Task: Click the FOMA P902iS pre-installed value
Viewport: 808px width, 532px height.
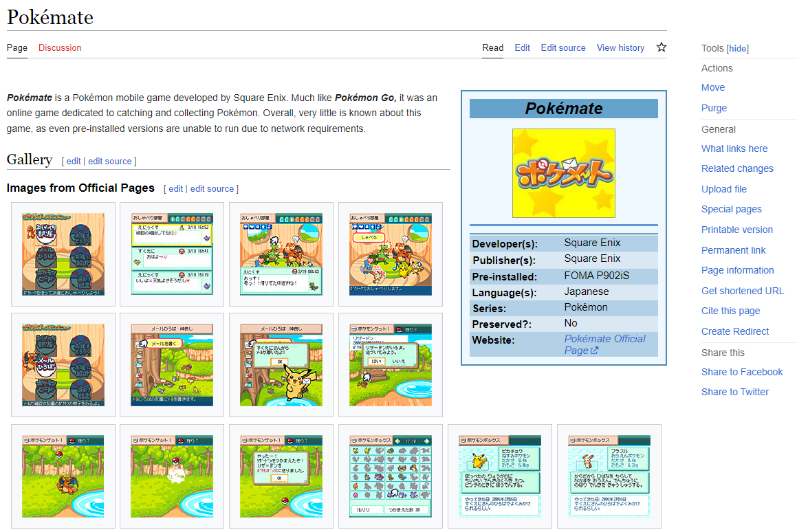Action: tap(596, 276)
